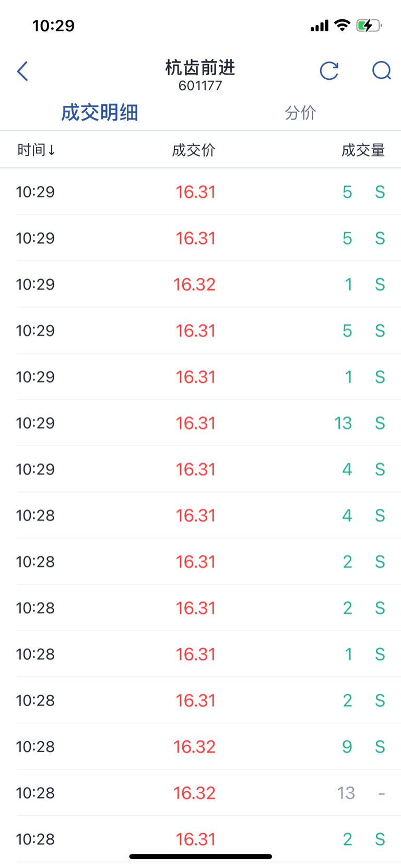Tap the 成交量 column header
The image size is (401, 868).
point(363,150)
